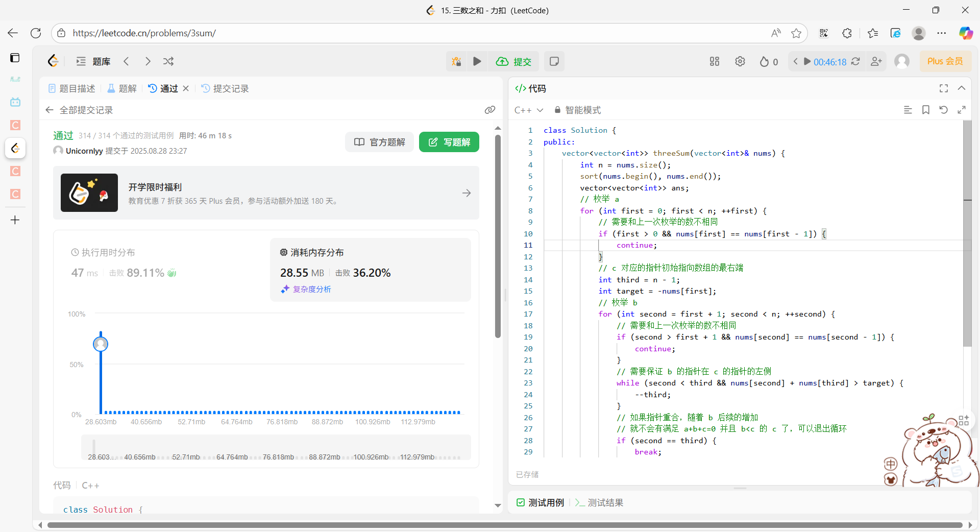Click the bookmark icon in editor
The image size is (980, 532).
(926, 110)
